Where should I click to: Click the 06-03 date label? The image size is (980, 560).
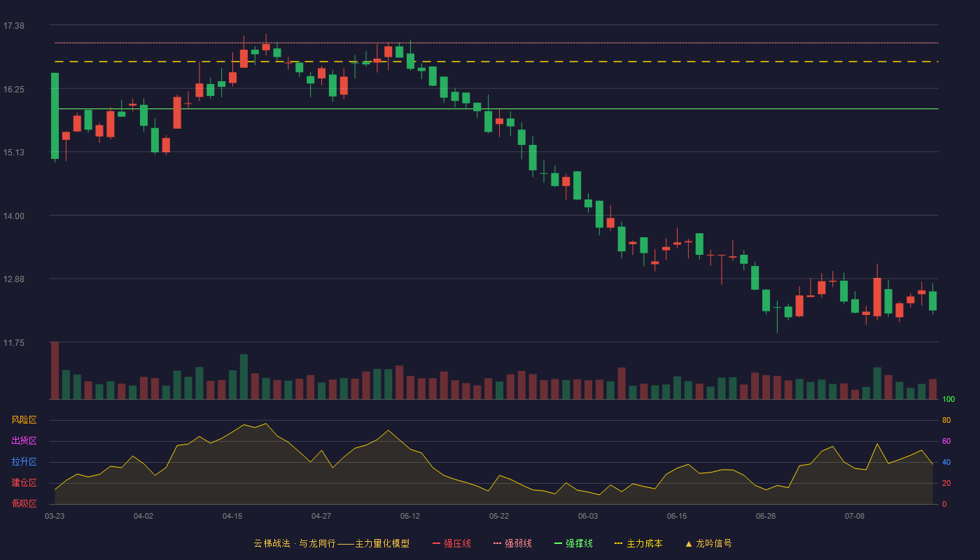(x=588, y=516)
